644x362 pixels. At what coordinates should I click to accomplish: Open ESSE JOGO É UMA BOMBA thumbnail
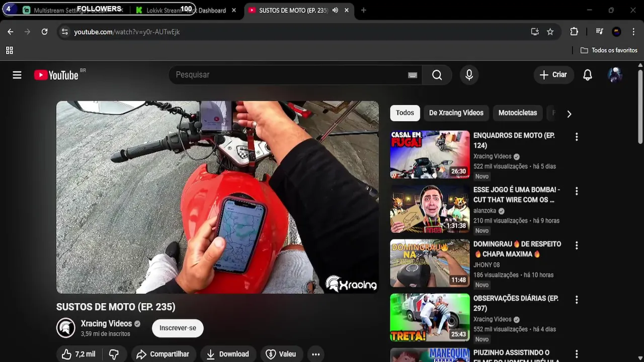(x=430, y=209)
